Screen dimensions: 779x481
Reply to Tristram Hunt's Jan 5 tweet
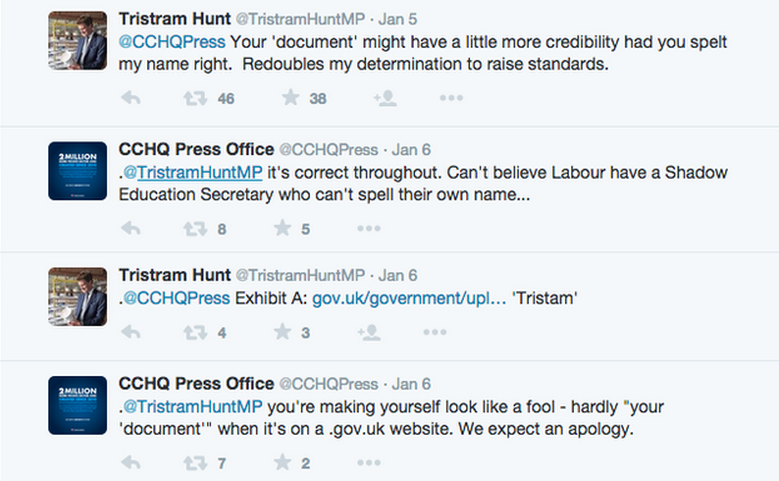pyautogui.click(x=131, y=98)
